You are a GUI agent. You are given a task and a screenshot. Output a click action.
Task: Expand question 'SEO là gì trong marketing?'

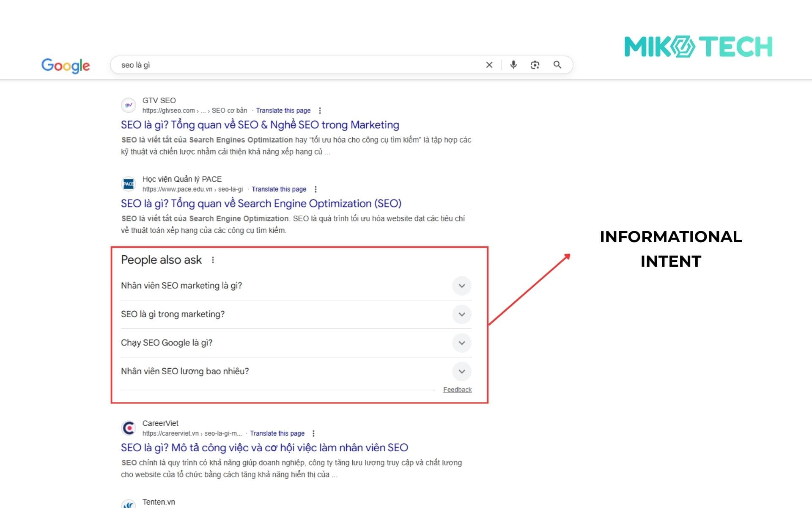pyautogui.click(x=461, y=315)
